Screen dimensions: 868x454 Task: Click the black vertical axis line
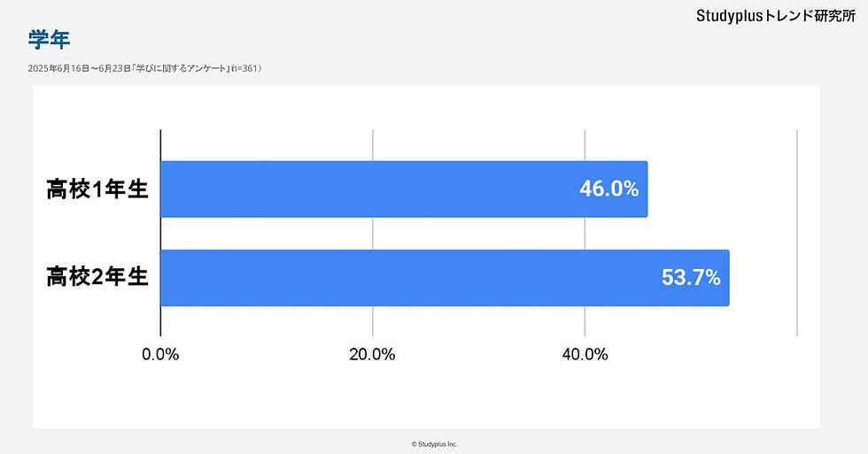tap(160, 232)
